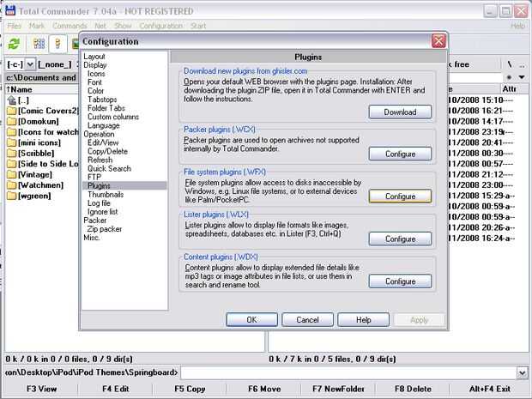The image size is (532, 399).
Task: Open the directory history down arrow
Action: 522,78
